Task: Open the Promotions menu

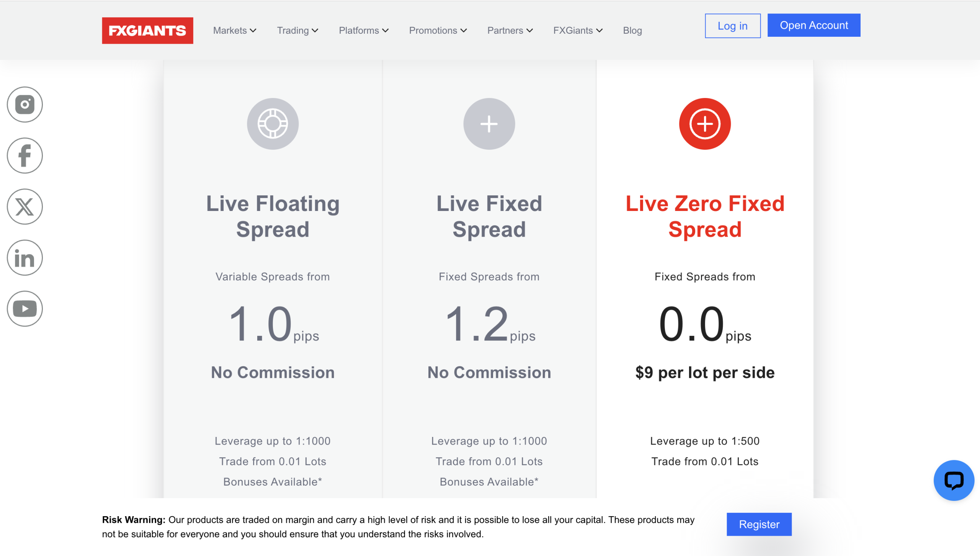Action: point(438,31)
